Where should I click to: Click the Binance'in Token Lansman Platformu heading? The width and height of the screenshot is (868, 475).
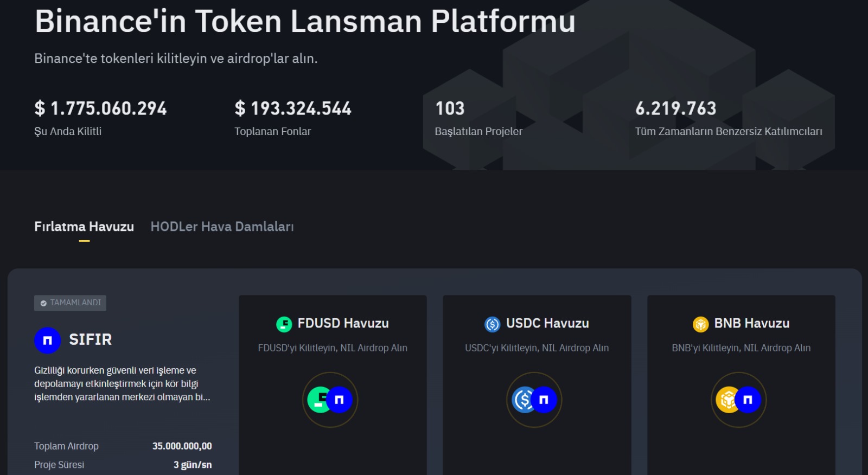click(x=305, y=21)
